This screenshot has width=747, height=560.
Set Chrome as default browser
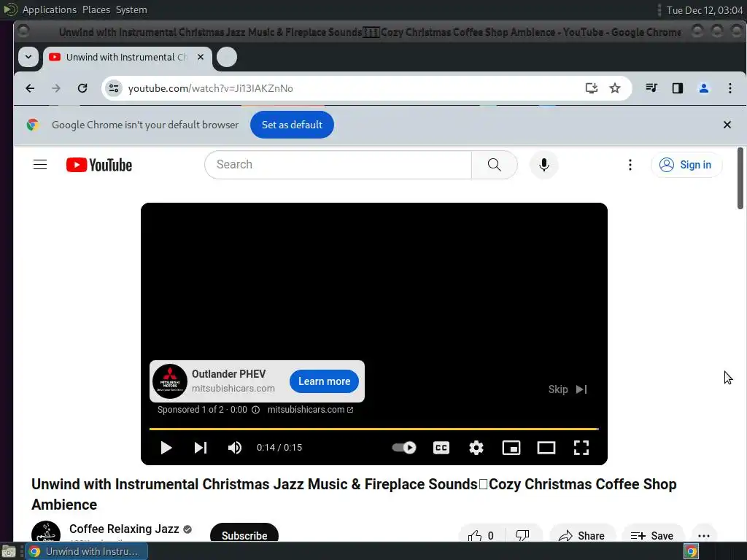pyautogui.click(x=292, y=125)
